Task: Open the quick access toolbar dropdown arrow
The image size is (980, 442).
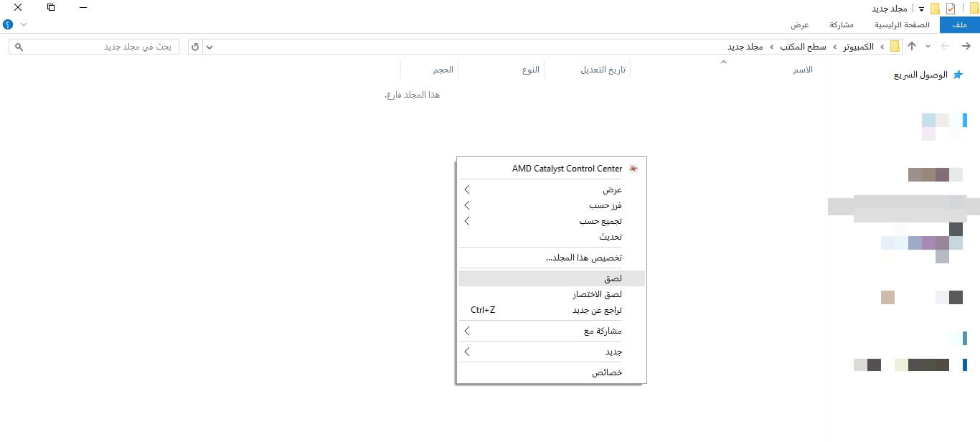Action: (921, 9)
